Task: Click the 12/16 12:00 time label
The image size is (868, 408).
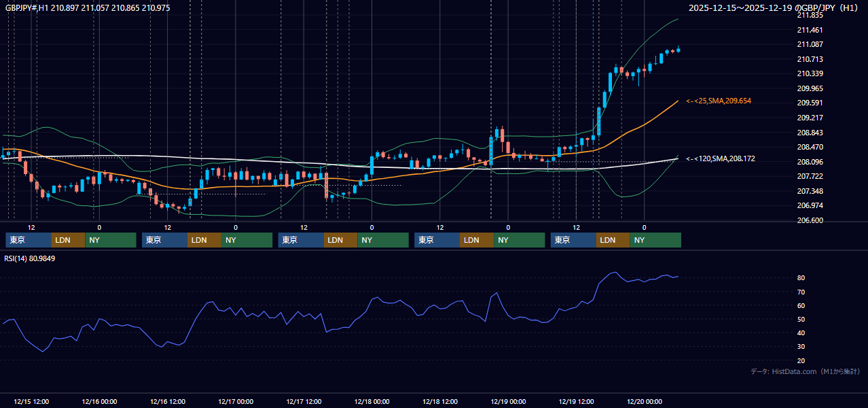Action: tap(168, 402)
